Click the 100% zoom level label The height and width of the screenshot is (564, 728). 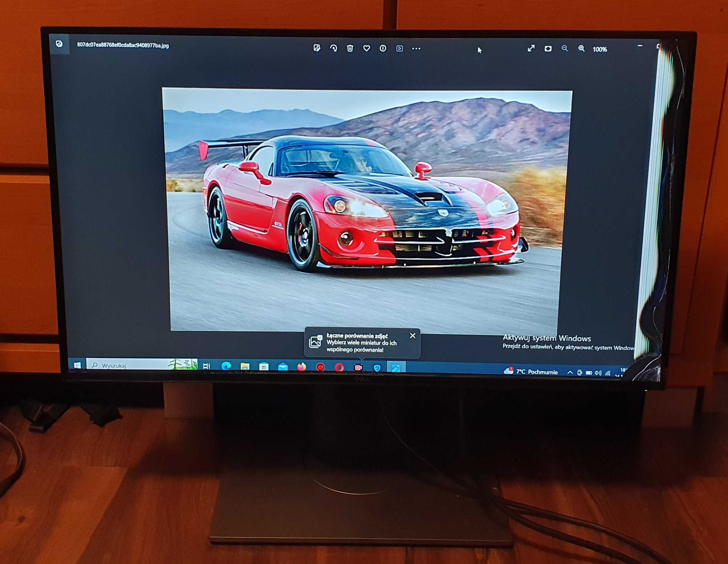tap(600, 49)
